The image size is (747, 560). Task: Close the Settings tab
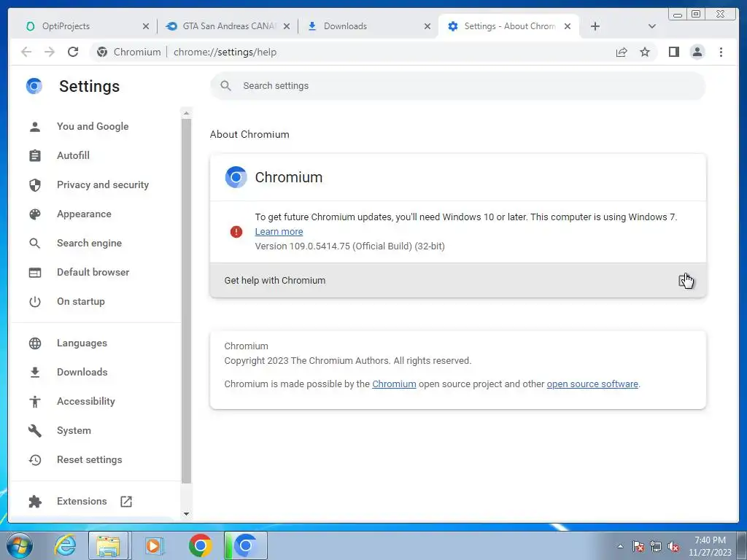pyautogui.click(x=568, y=26)
